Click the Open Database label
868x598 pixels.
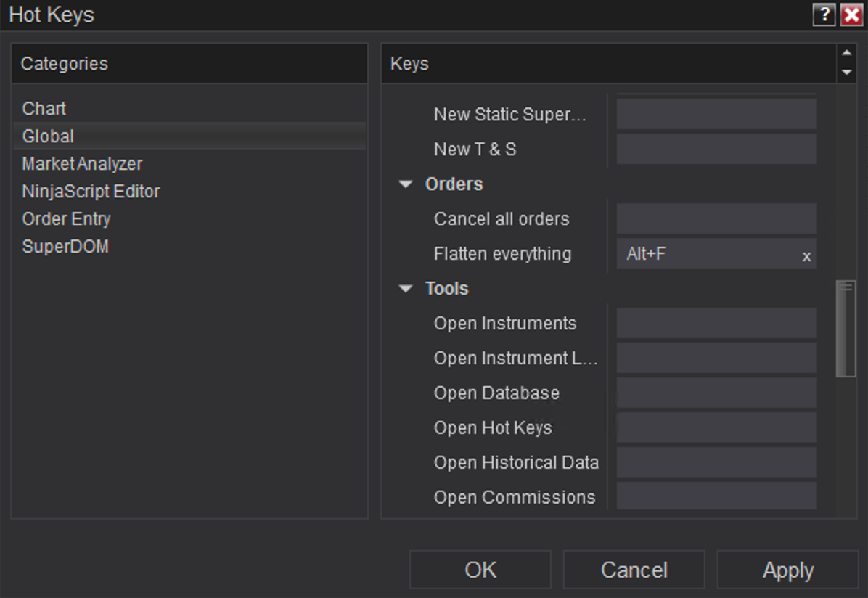(x=496, y=393)
